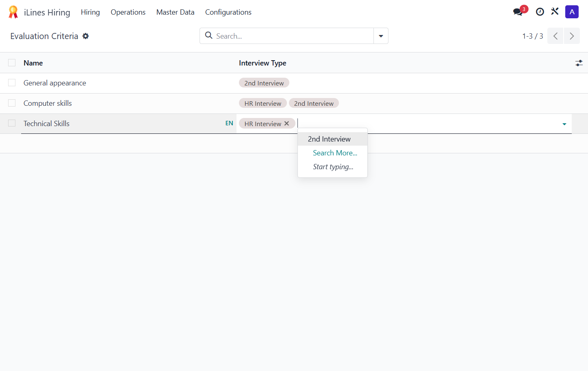
Task: Open the General appearance record
Action: point(55,83)
